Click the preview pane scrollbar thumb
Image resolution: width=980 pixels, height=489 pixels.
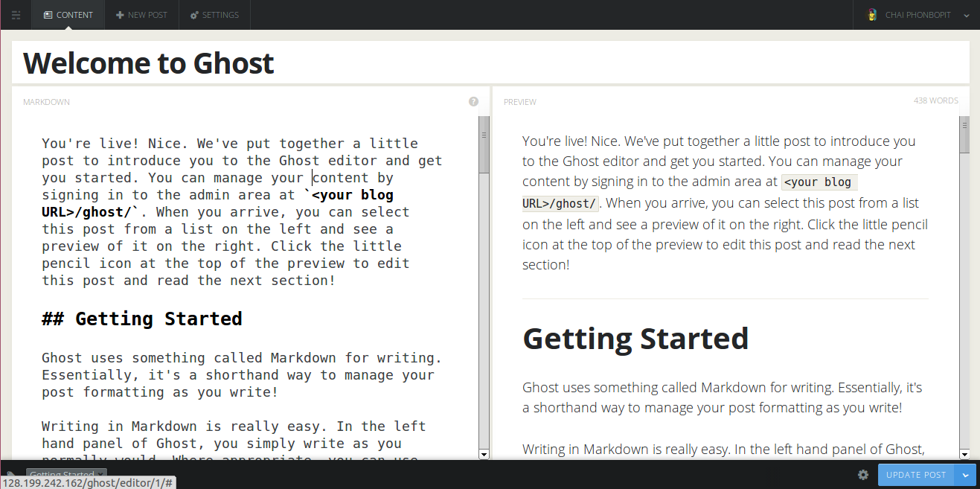point(964,135)
